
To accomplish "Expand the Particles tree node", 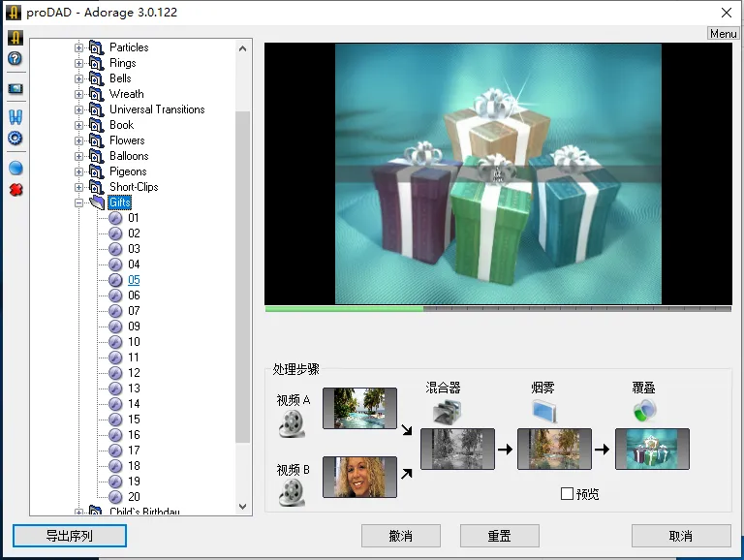I will 78,47.
